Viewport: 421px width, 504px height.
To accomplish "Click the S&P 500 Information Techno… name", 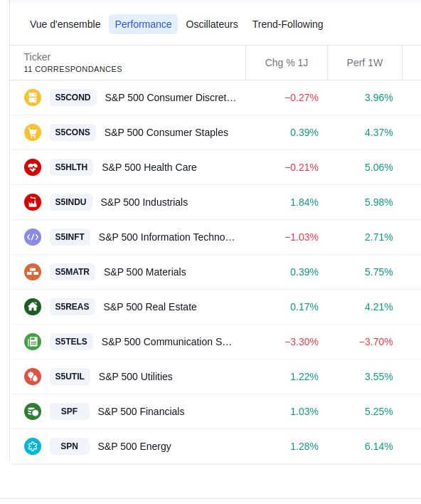I will (166, 237).
